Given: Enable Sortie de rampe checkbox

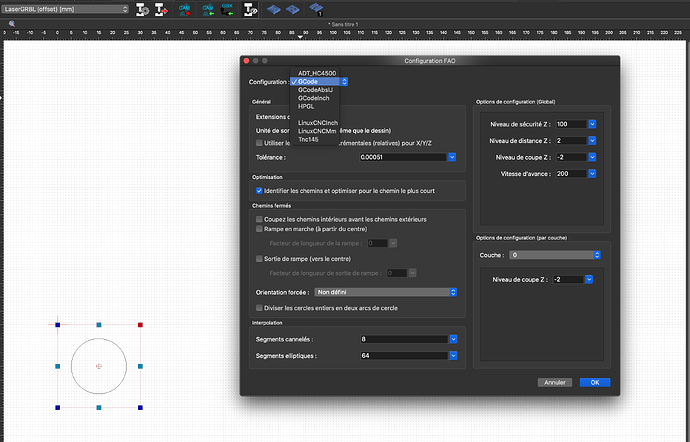Looking at the screenshot, I should pyautogui.click(x=259, y=259).
